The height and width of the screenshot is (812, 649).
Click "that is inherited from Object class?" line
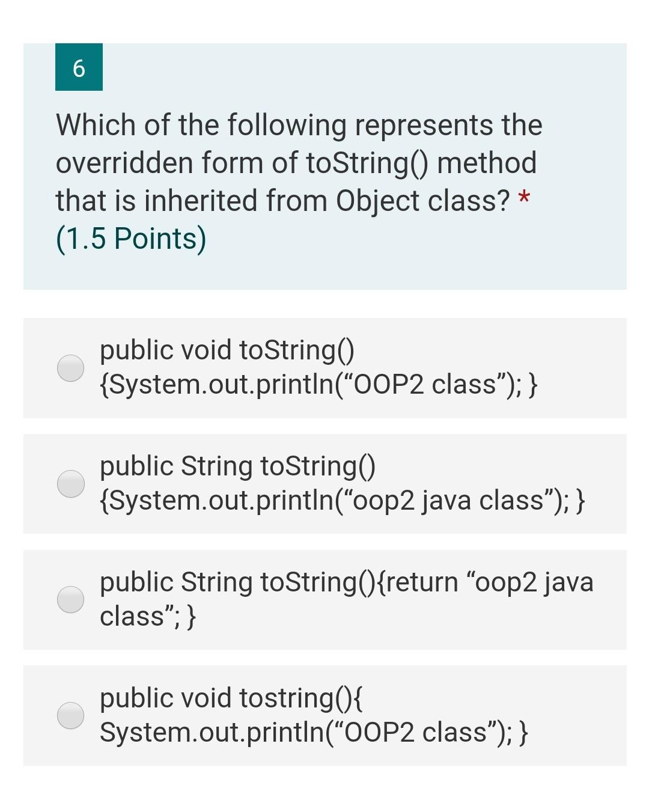pos(283,201)
